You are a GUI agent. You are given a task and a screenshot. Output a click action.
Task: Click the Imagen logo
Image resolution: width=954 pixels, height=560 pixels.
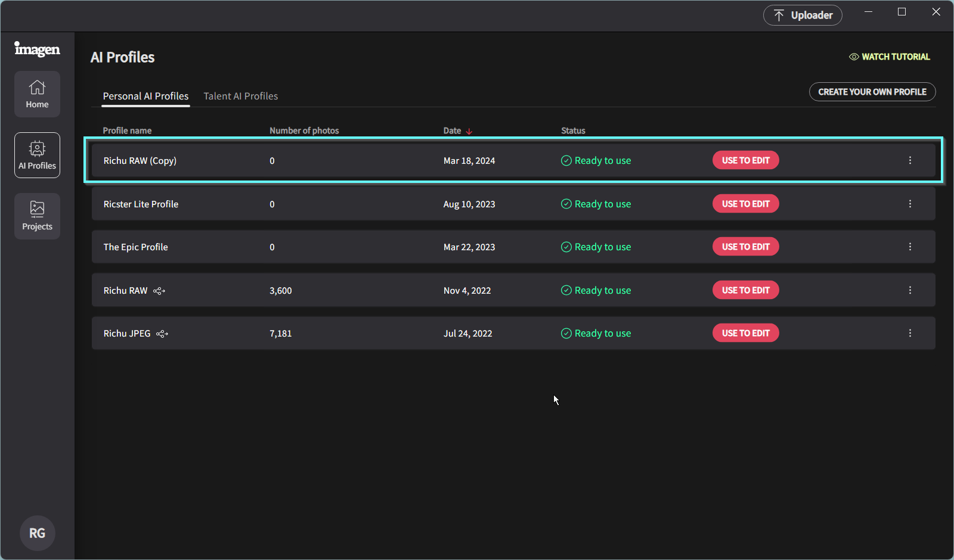pos(37,49)
